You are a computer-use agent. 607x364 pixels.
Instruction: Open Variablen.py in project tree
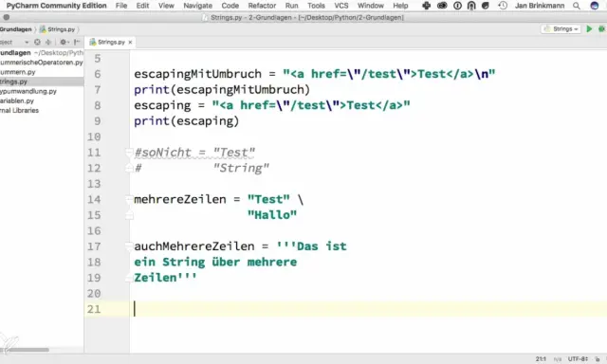[42, 100]
